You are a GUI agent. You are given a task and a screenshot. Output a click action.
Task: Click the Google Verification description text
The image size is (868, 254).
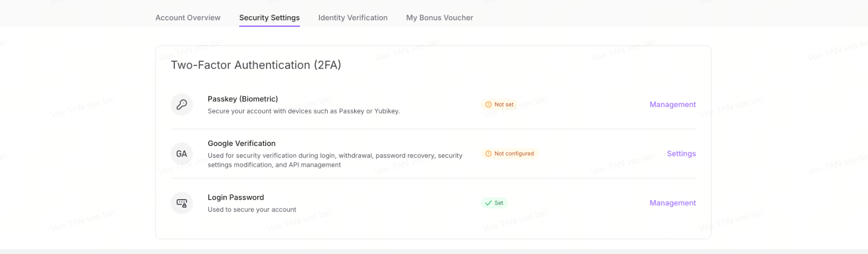pyautogui.click(x=335, y=160)
